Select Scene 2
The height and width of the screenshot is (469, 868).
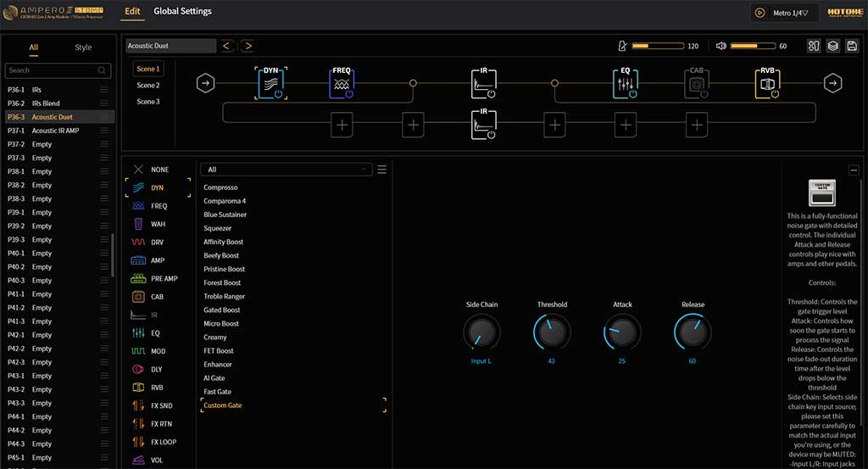coord(147,86)
